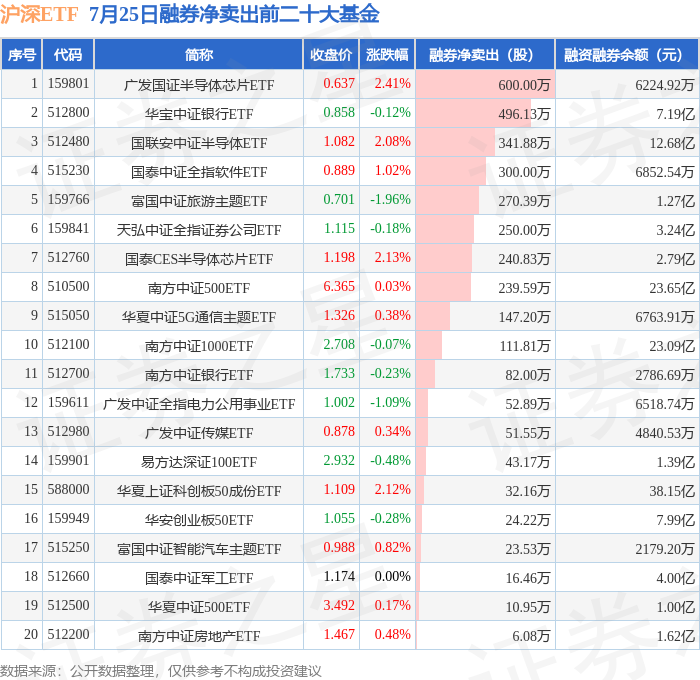Viewport: 700px width, 680px height.
Task: Select 国泰中证军工ETF name
Action: tap(199, 578)
